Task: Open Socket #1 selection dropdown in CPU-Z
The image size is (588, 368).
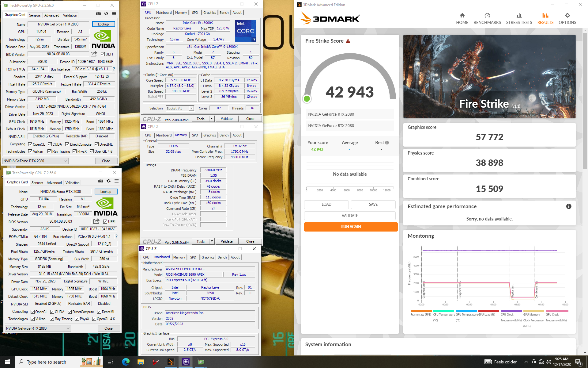Action: (180, 109)
